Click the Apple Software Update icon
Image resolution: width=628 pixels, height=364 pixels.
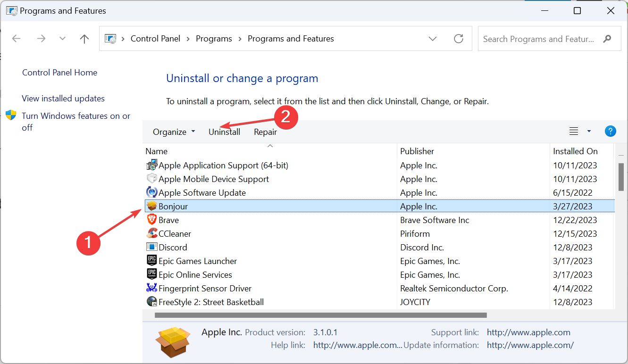151,192
